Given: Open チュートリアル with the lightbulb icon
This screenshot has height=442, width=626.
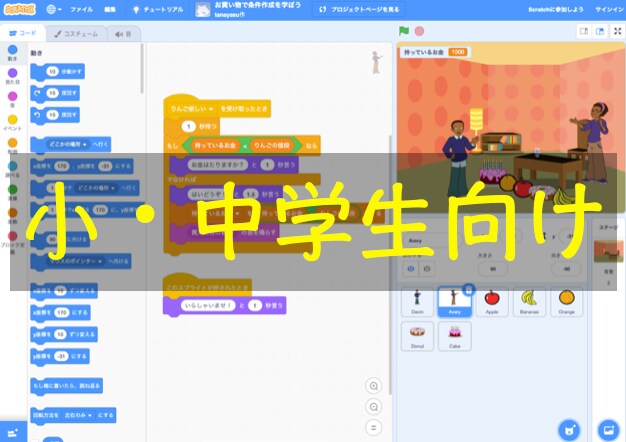Looking at the screenshot, I should [157, 9].
